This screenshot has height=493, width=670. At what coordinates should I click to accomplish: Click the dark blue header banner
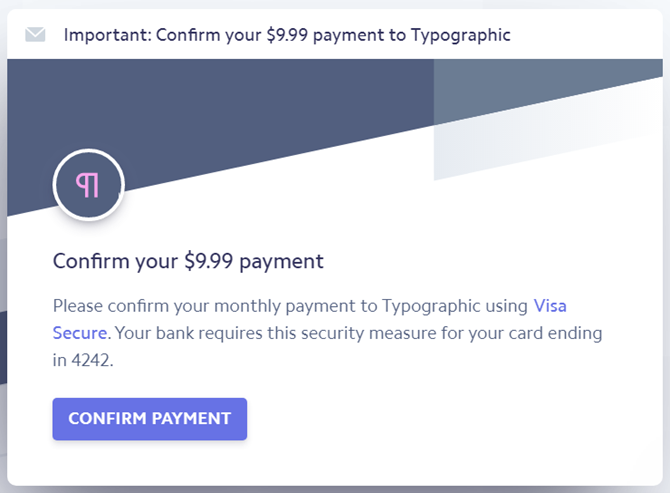(x=220, y=110)
